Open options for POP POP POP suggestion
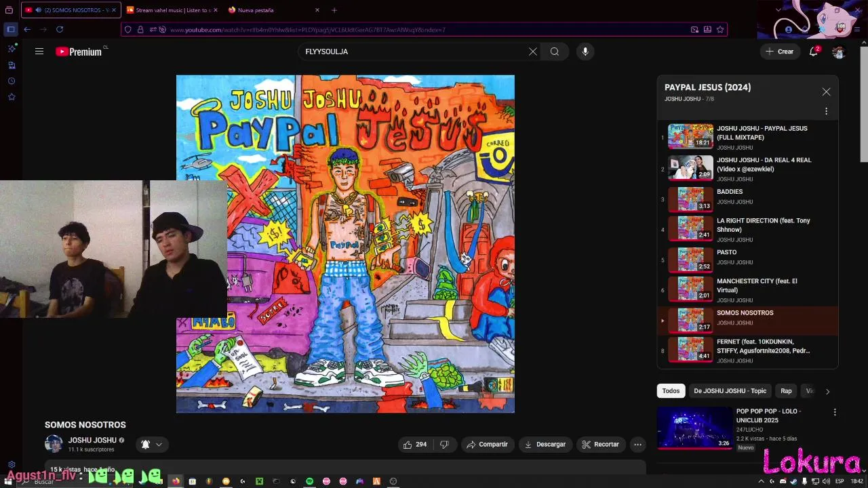868x488 pixels. point(835,412)
